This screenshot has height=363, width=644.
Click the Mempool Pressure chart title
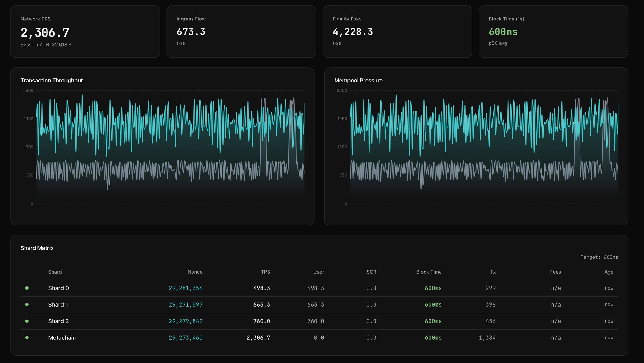[x=358, y=81]
